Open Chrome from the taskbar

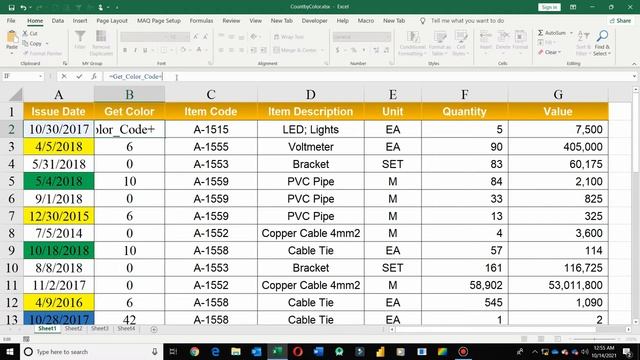tap(195, 351)
